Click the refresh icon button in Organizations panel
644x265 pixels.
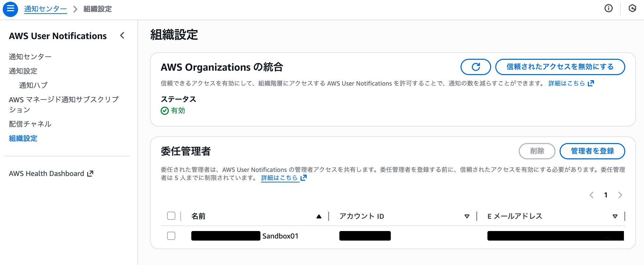pyautogui.click(x=476, y=67)
